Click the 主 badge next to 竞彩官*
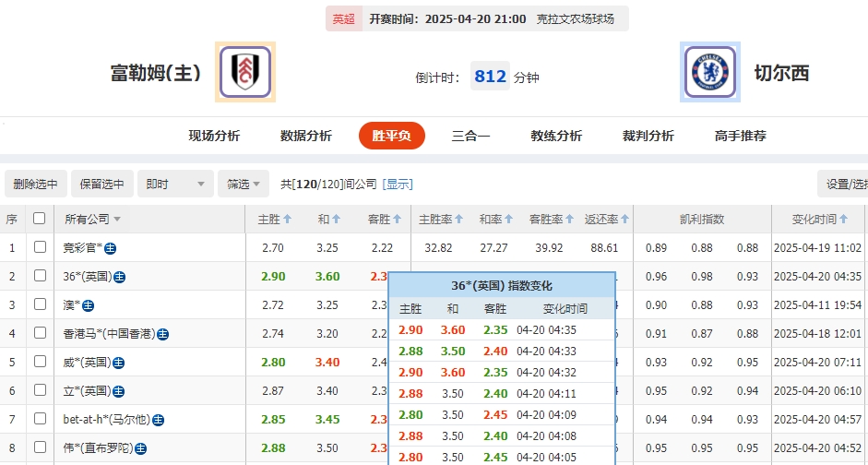The width and height of the screenshot is (868, 465). pyautogui.click(x=111, y=248)
